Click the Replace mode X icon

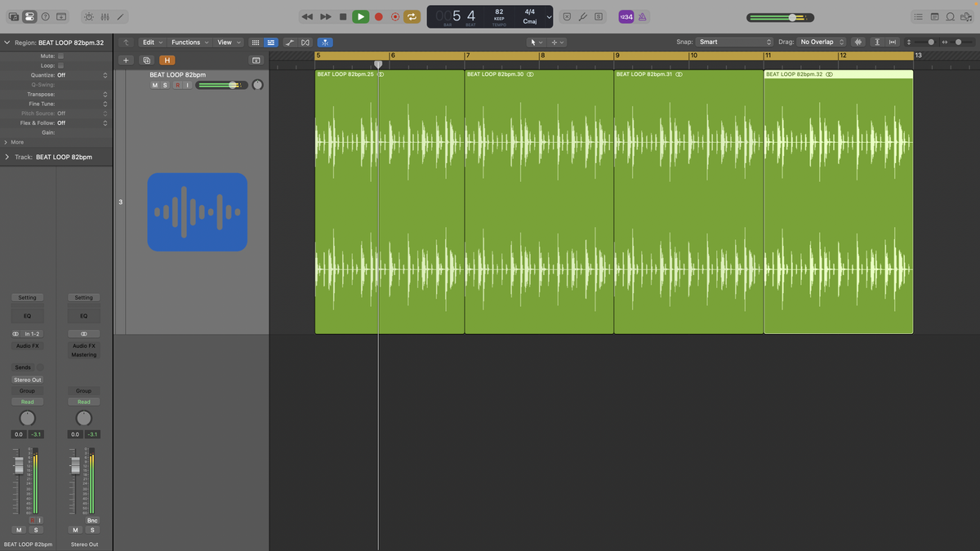(x=568, y=16)
